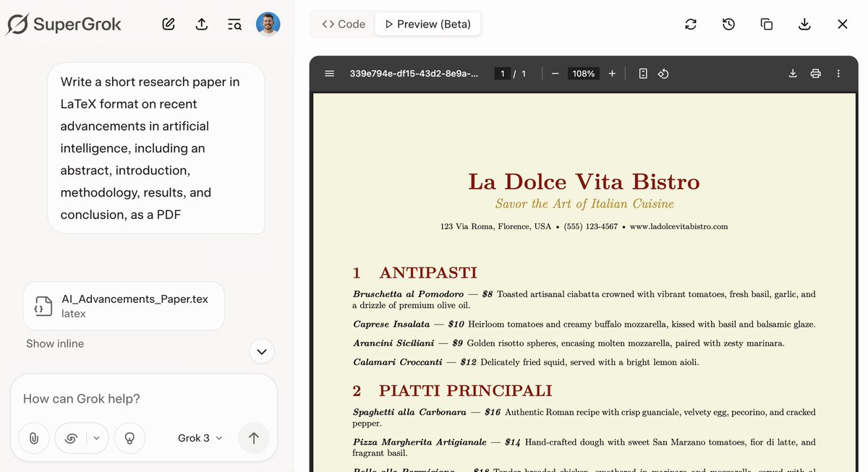Click the 108% zoom level field
868x472 pixels.
click(x=583, y=74)
